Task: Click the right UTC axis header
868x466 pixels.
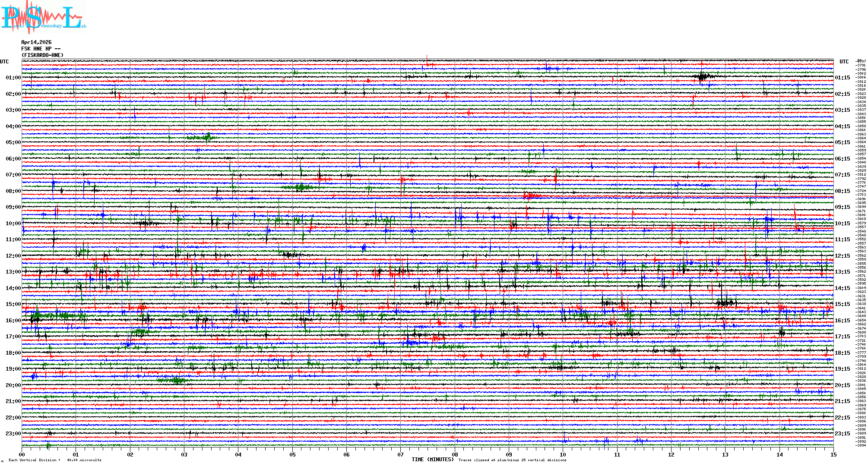Action: (844, 62)
